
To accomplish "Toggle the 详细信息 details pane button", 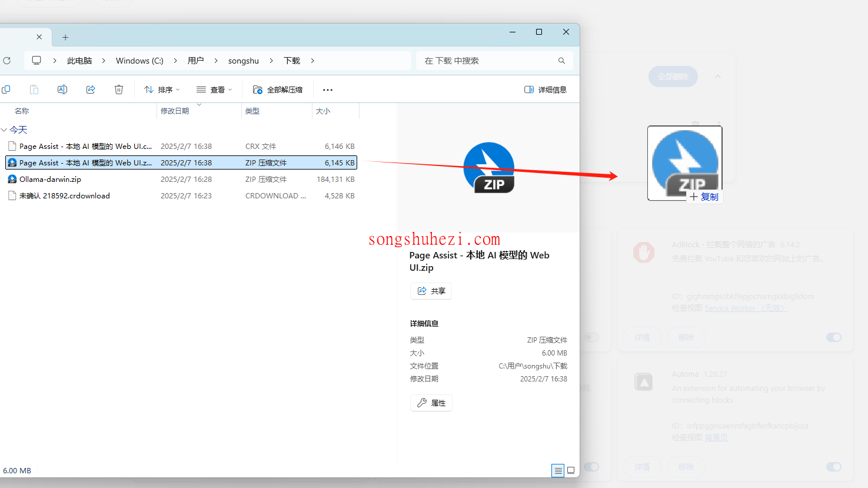I will (x=546, y=89).
